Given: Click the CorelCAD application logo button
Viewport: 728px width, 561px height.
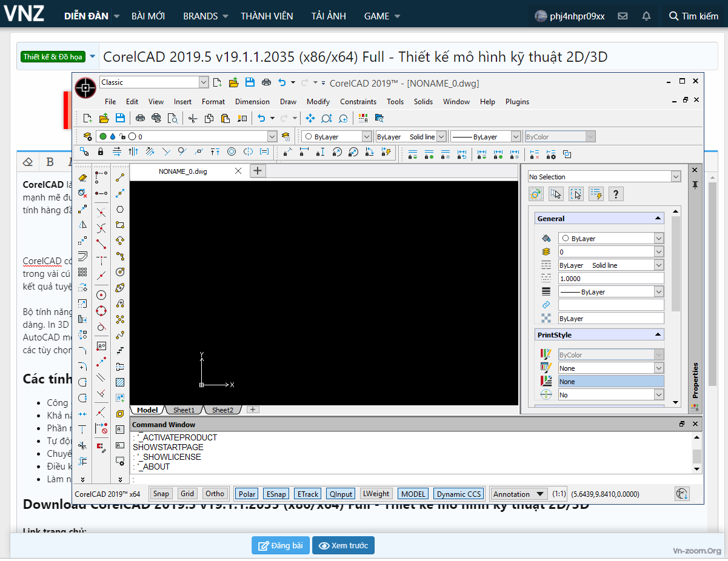Looking at the screenshot, I should pyautogui.click(x=85, y=87).
